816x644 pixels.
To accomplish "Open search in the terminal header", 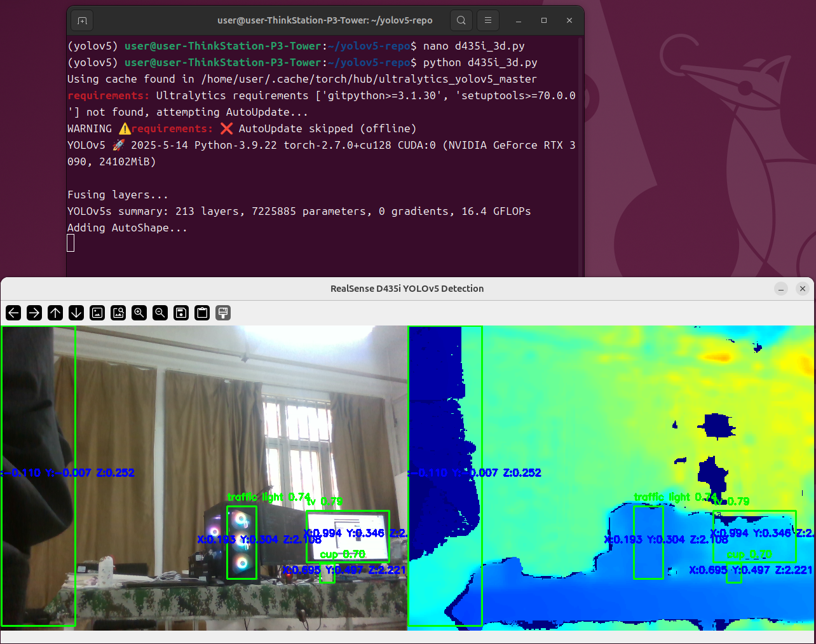I will coord(461,20).
